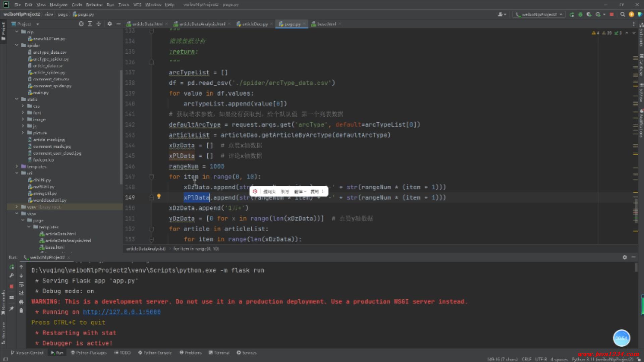This screenshot has height=362, width=644.
Task: Open the Navigate menu
Action: pos(58,5)
